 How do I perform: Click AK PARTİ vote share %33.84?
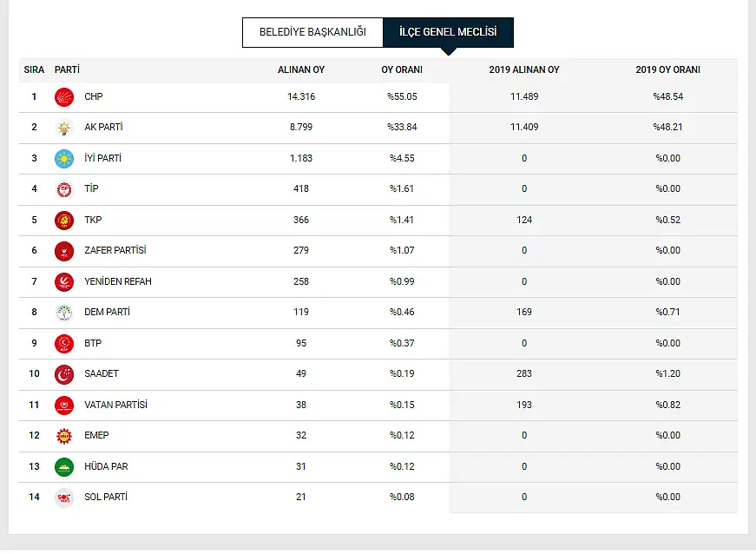click(x=402, y=127)
